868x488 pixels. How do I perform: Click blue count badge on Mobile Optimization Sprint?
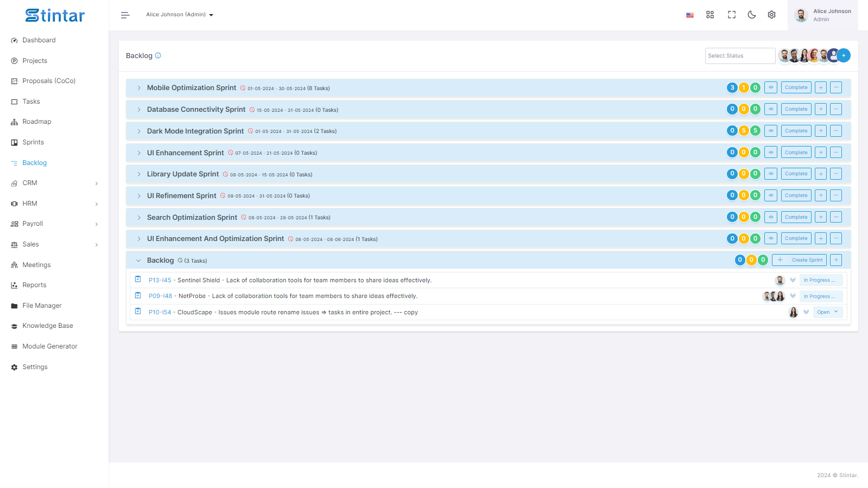[x=732, y=87]
